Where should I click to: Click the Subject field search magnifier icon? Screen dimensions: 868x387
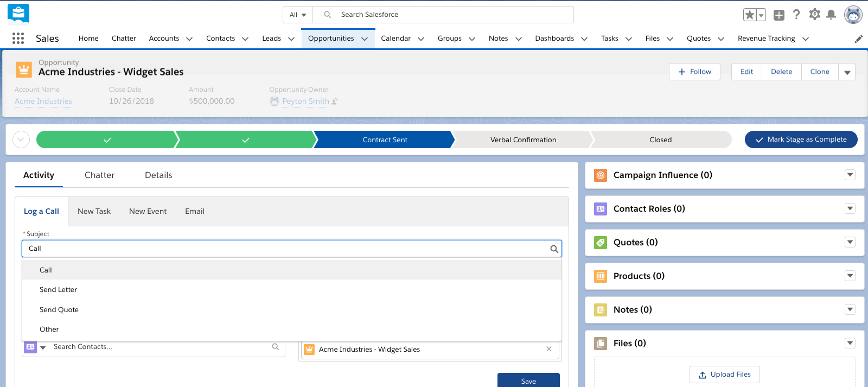point(554,249)
